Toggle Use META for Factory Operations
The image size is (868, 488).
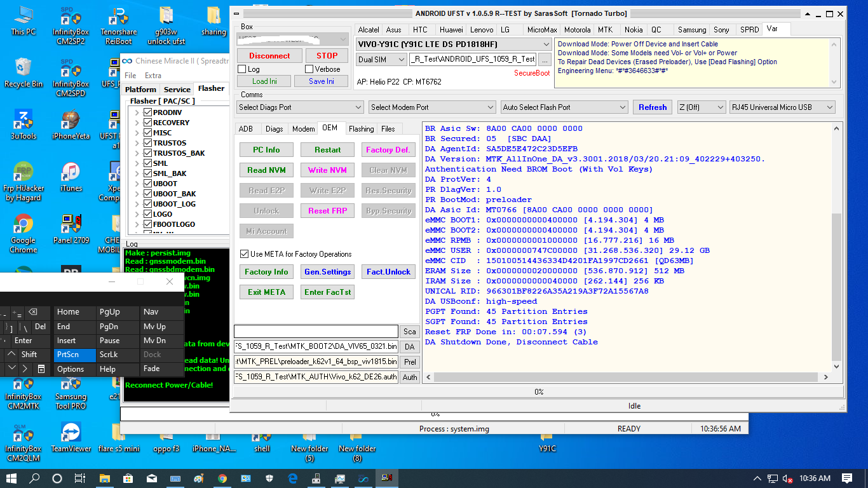244,254
